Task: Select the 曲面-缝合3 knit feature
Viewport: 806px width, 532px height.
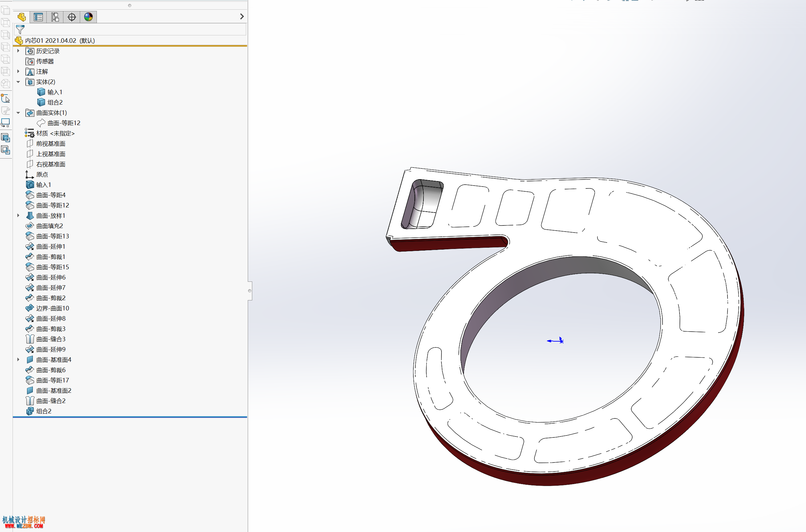Action: pyautogui.click(x=46, y=339)
